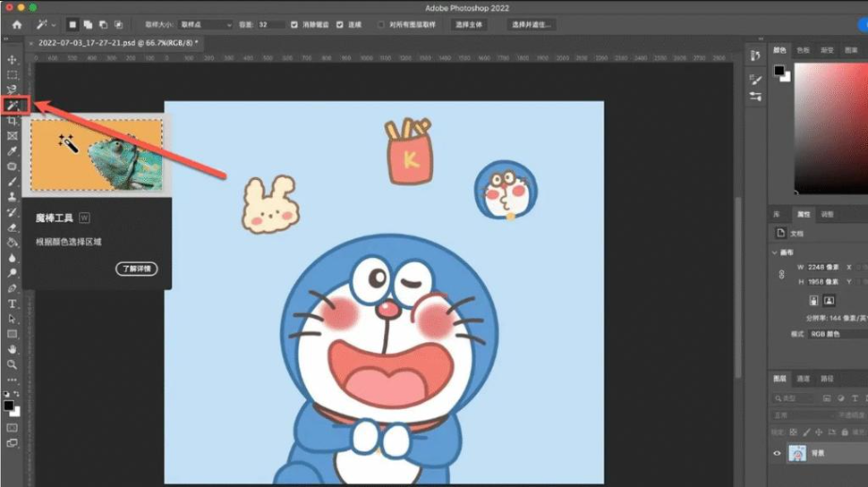Click the canvas height field 1958
868x487 pixels.
coord(823,282)
